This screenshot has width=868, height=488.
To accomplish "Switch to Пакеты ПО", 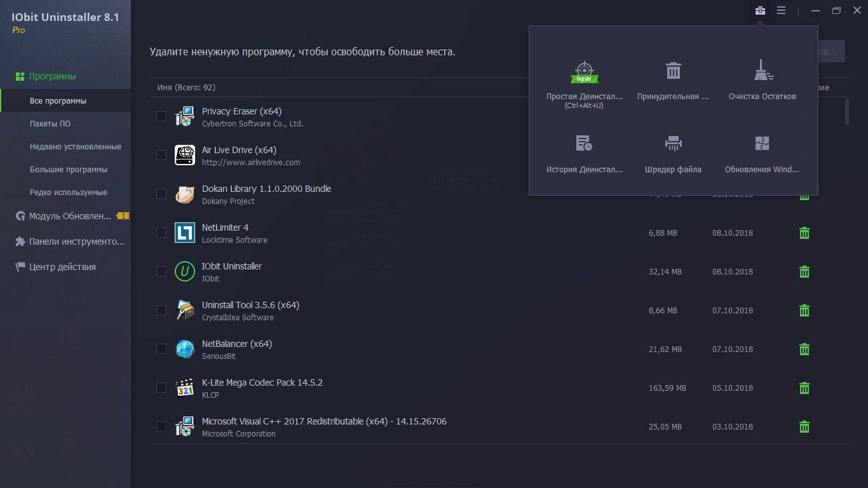I will pos(65,124).
